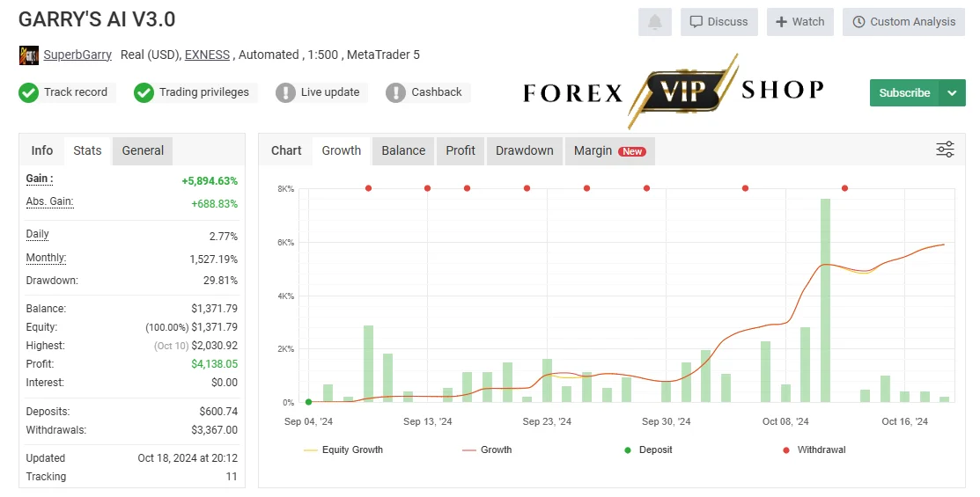Viewport: 980px width, 497px height.
Task: Select the Growth chart tab
Action: pos(342,150)
